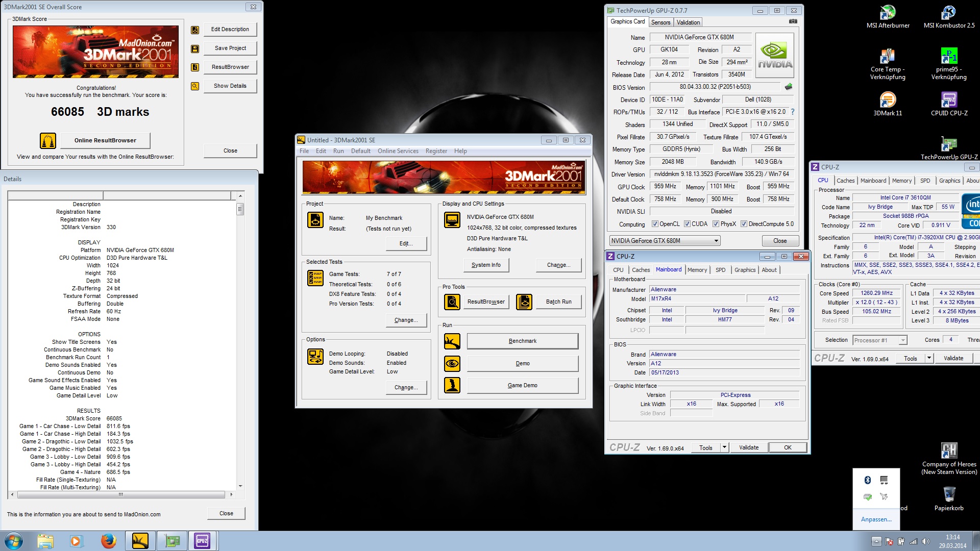
Task: Click the Game Demo button
Action: click(523, 385)
